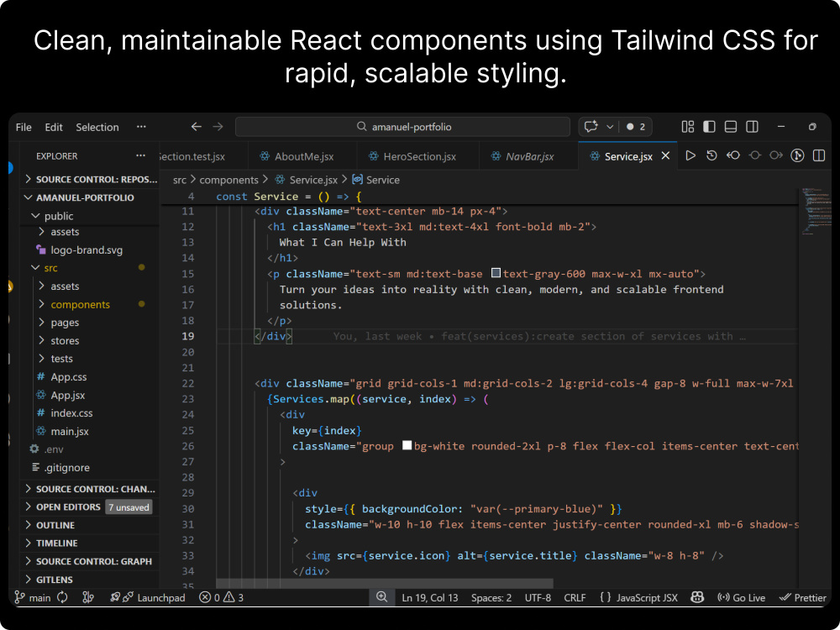Open the .gitignore file
The image size is (840, 630).
click(x=90, y=468)
